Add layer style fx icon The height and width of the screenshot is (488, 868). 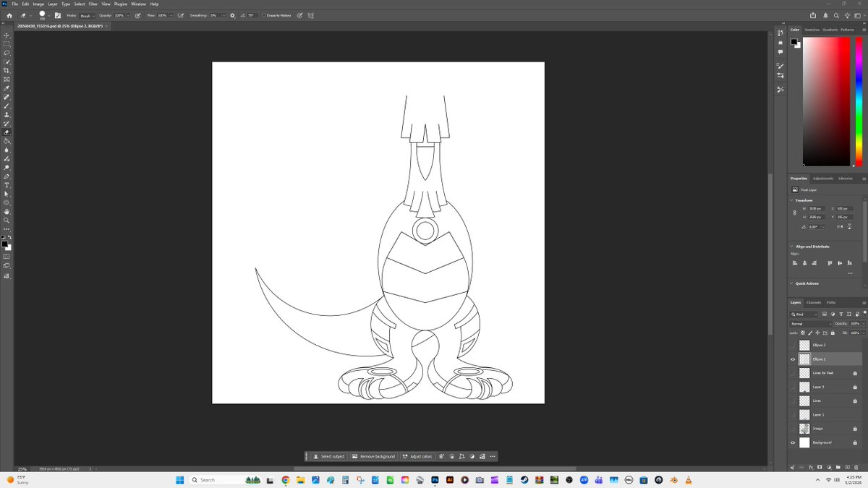pyautogui.click(x=811, y=467)
